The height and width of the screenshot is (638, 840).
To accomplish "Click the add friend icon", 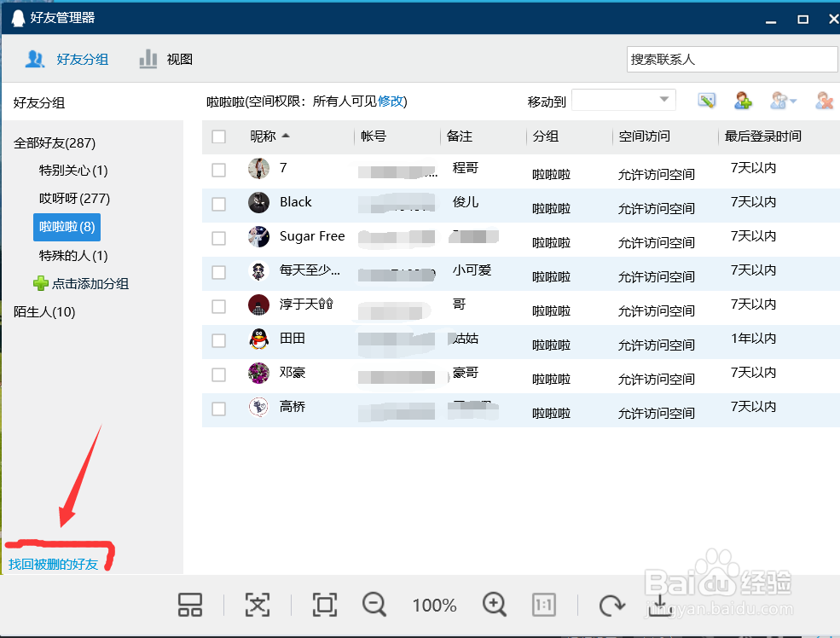I will click(742, 100).
